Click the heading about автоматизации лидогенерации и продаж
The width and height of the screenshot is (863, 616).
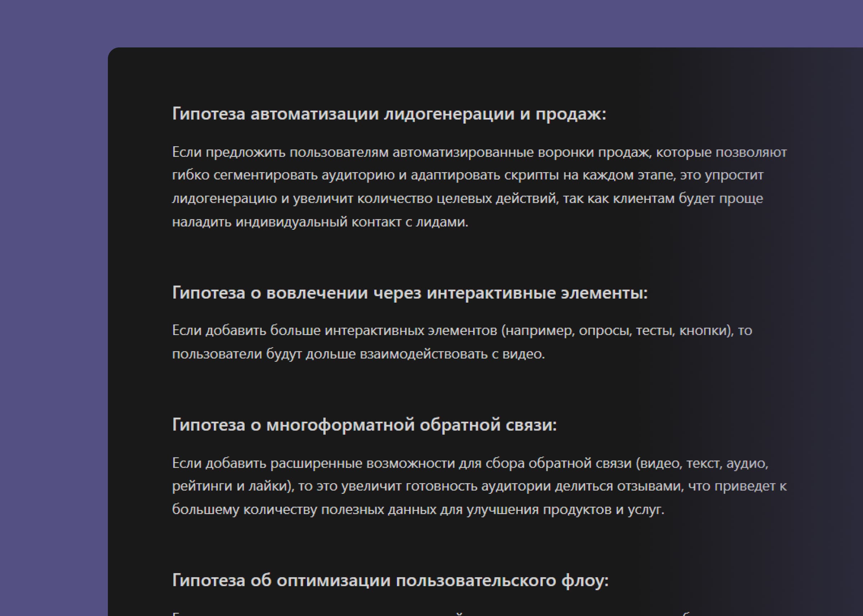[389, 114]
